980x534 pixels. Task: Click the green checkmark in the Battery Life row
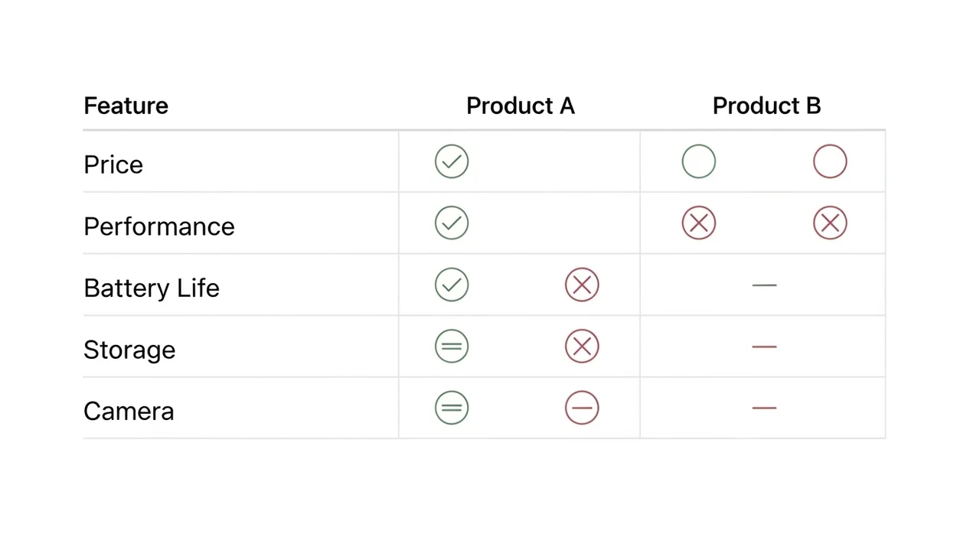[x=452, y=285]
